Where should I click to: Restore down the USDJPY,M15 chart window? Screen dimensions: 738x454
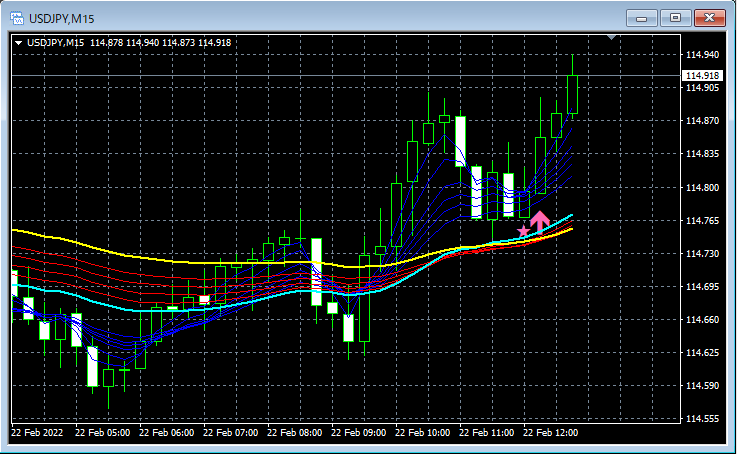tap(675, 18)
